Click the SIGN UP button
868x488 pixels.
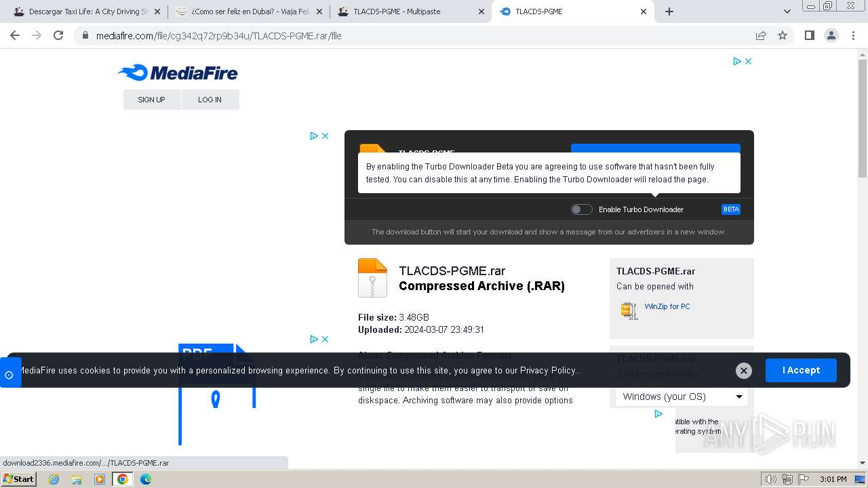point(152,100)
